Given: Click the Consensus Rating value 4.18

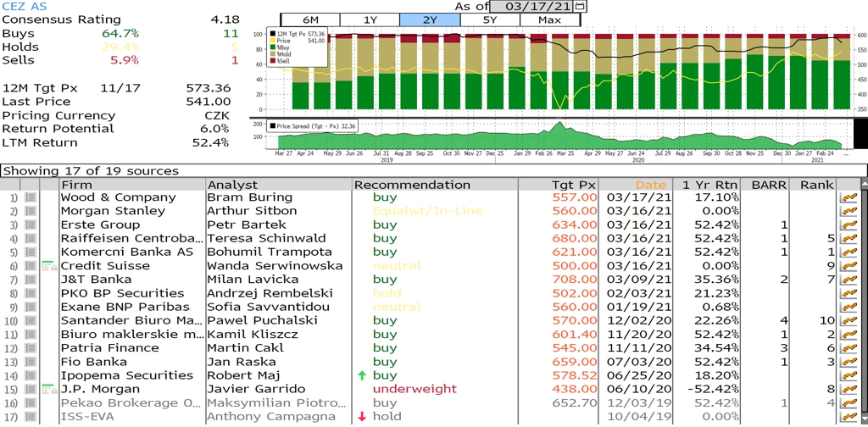Looking at the screenshot, I should (x=225, y=20).
